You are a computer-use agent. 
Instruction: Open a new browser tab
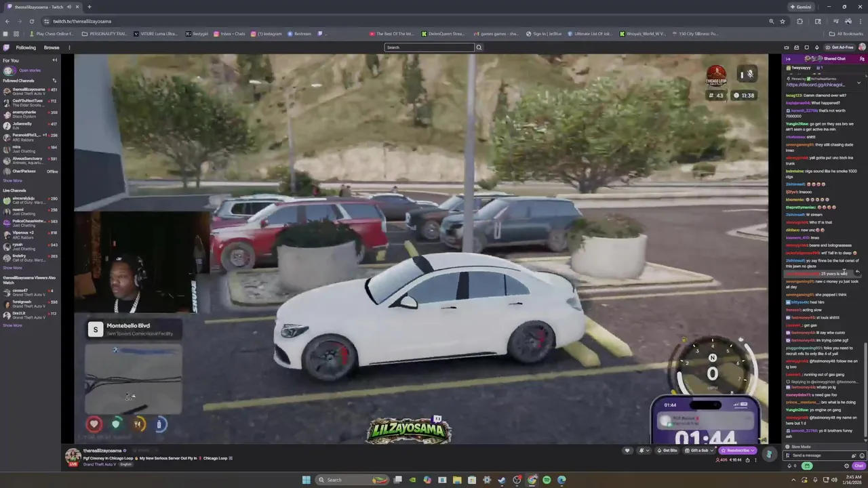click(89, 7)
